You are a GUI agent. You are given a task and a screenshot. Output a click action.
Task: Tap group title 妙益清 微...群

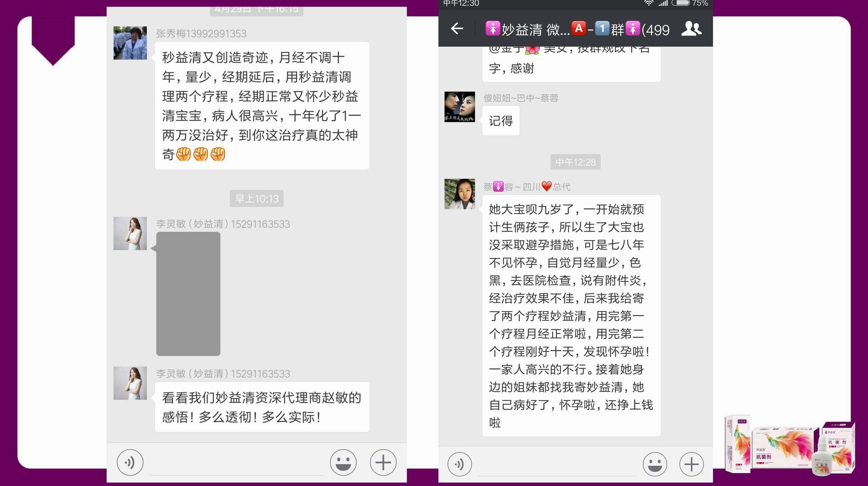pyautogui.click(x=577, y=29)
